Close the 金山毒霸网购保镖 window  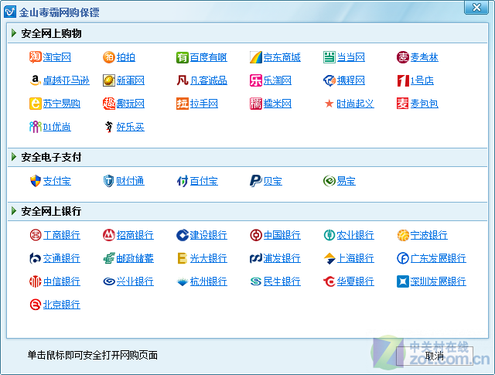pos(476,7)
